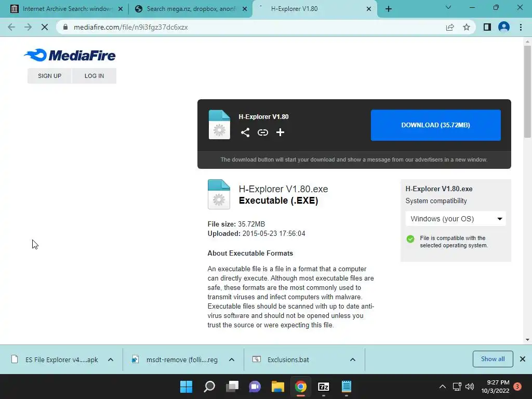Open the tab search chevron
This screenshot has width=532, height=399.
coord(448,7)
